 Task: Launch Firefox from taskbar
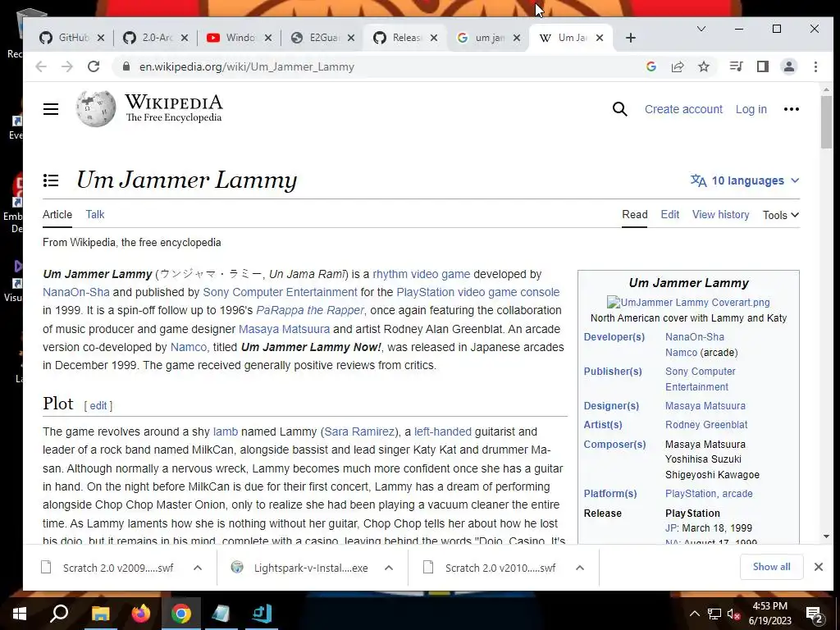click(141, 614)
